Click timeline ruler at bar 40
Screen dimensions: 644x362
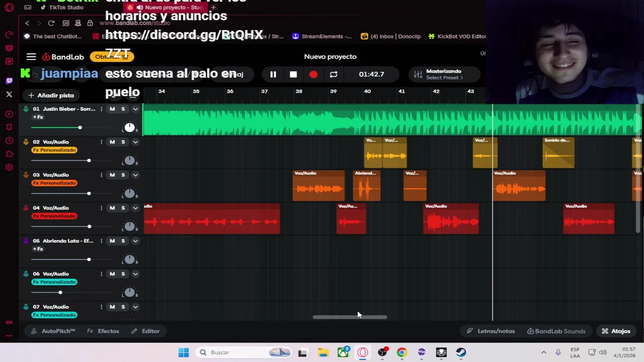click(x=367, y=92)
